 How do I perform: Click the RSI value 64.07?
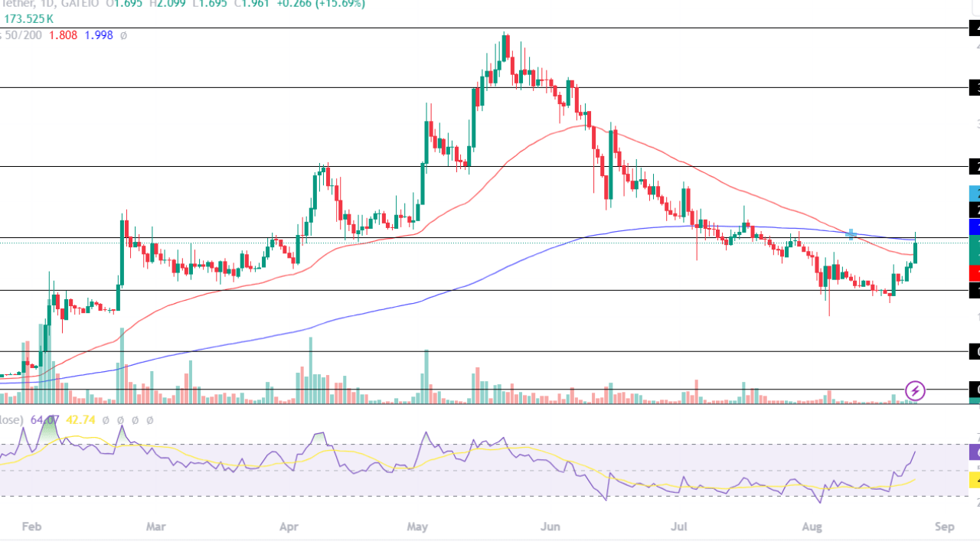coord(44,420)
